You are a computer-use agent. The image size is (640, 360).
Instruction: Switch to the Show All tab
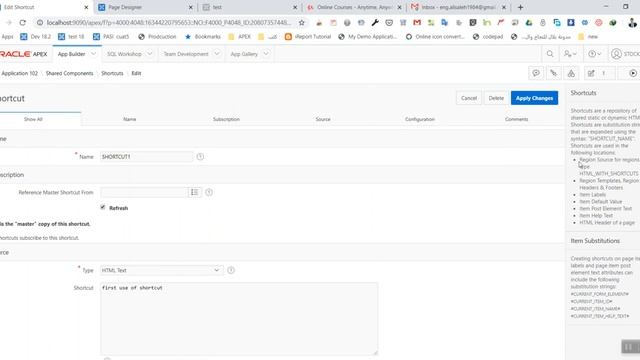point(33,119)
